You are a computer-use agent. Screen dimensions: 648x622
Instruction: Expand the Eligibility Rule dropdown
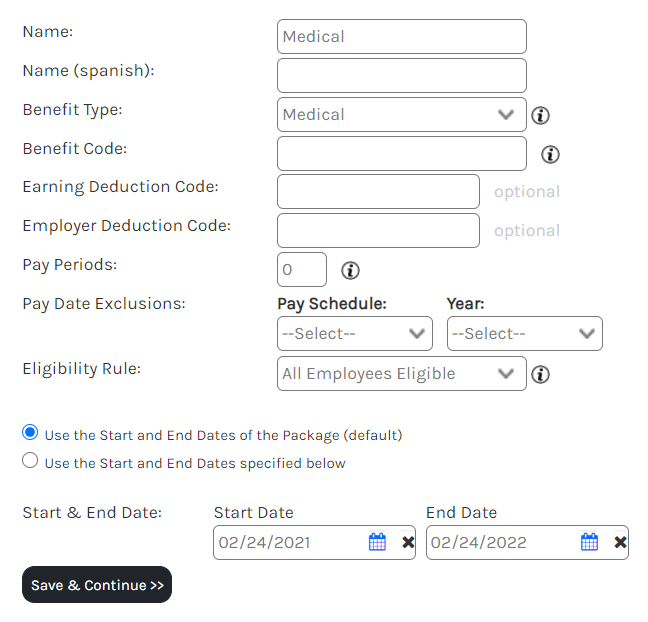click(401, 374)
